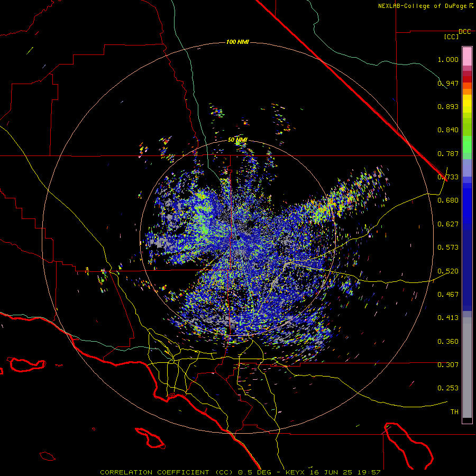This screenshot has height=476, width=476.
Task: Click the bright green swatch on the color bar
Action: pos(467,143)
